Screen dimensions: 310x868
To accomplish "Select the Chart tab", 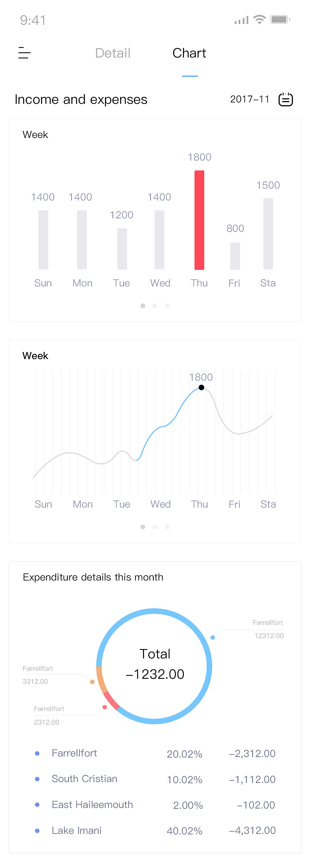I will (189, 53).
